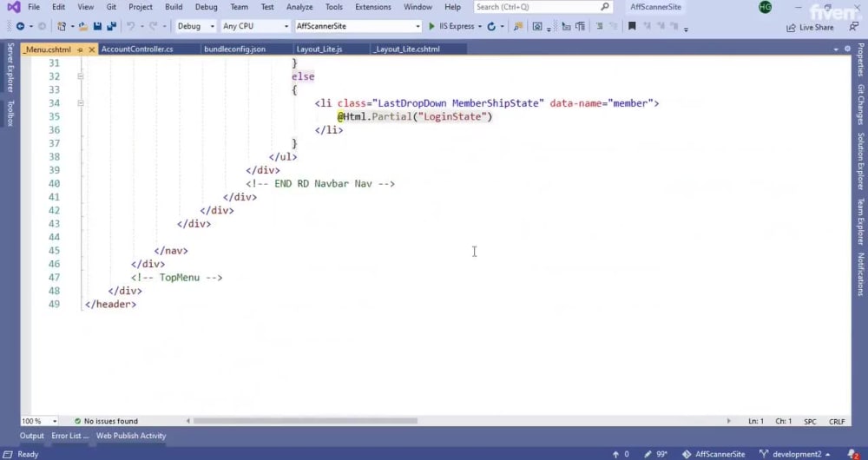Open the Debug menu
868x460 pixels.
[x=206, y=7]
